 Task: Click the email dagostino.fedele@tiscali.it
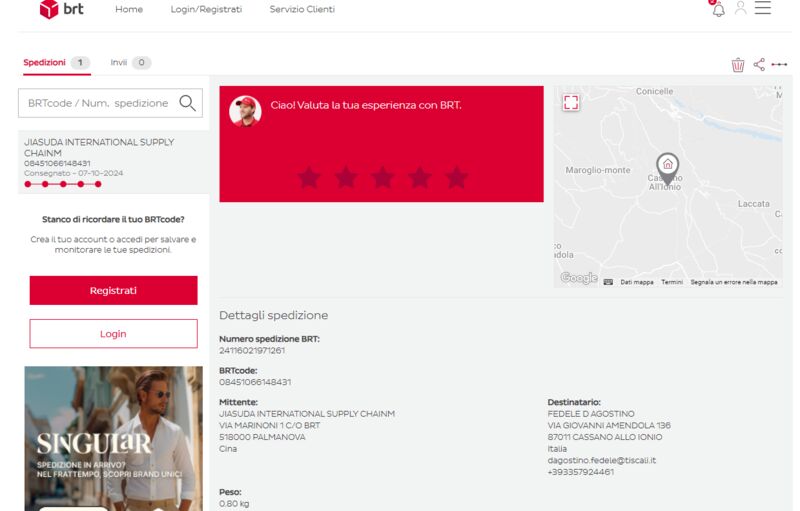click(x=602, y=460)
